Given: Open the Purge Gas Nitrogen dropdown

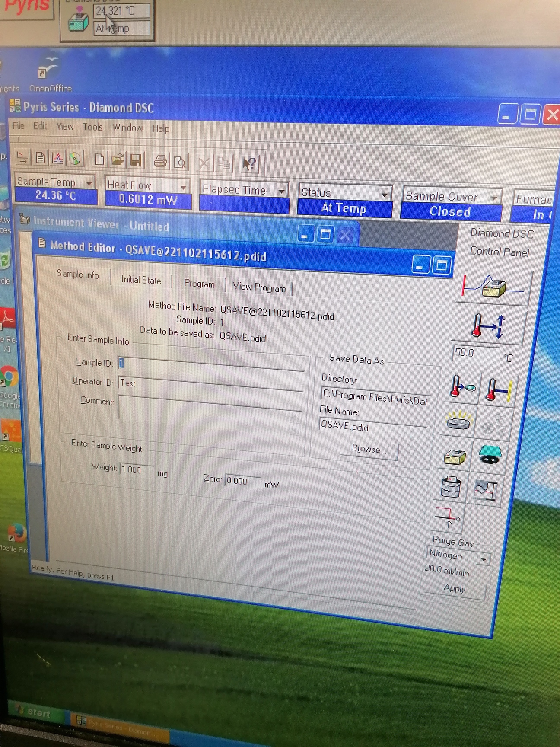Looking at the screenshot, I should click(484, 559).
